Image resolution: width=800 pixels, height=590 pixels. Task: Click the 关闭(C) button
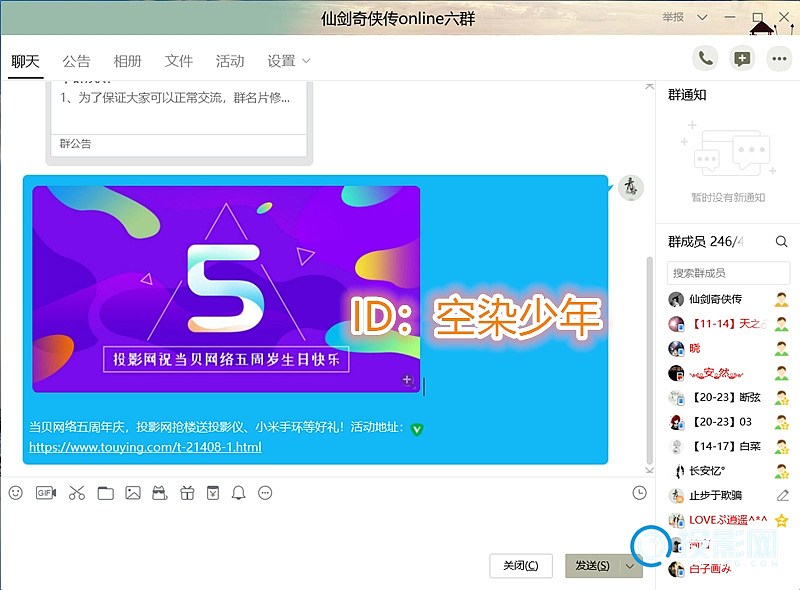tap(520, 566)
